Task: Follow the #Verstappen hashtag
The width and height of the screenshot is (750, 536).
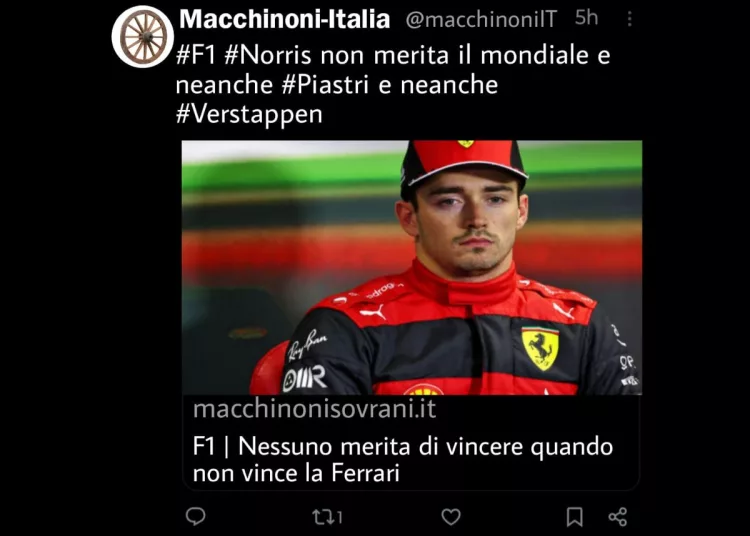Action: click(249, 115)
